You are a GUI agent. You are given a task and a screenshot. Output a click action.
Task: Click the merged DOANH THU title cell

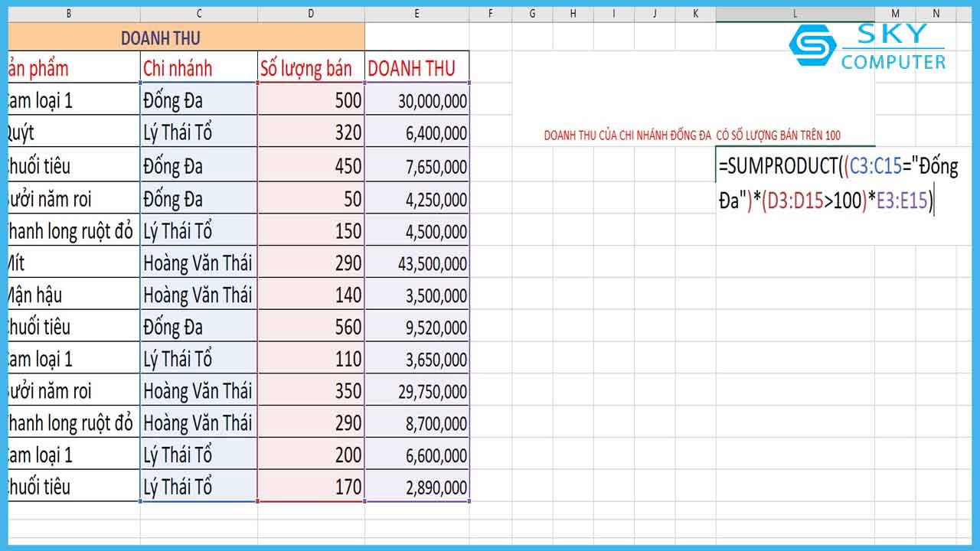point(186,37)
